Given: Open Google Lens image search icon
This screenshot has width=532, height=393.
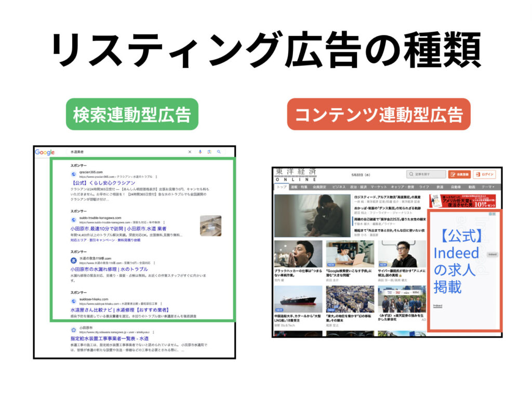Looking at the screenshot, I should click(209, 152).
